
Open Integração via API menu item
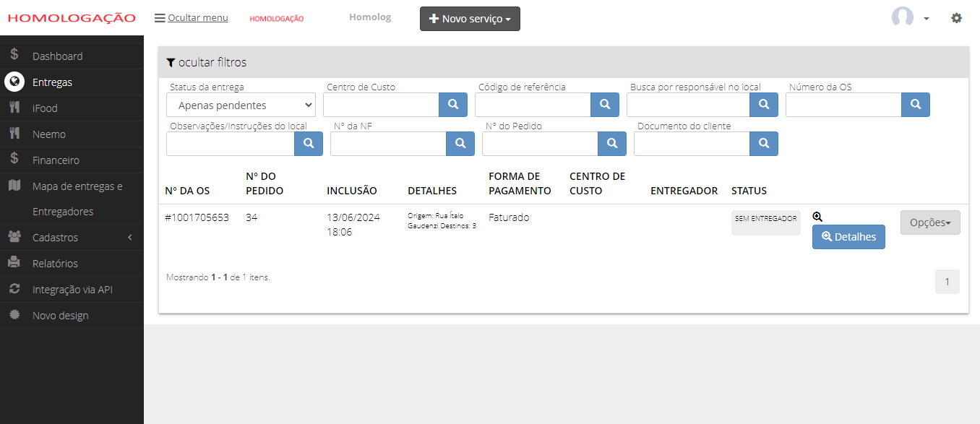tap(72, 289)
